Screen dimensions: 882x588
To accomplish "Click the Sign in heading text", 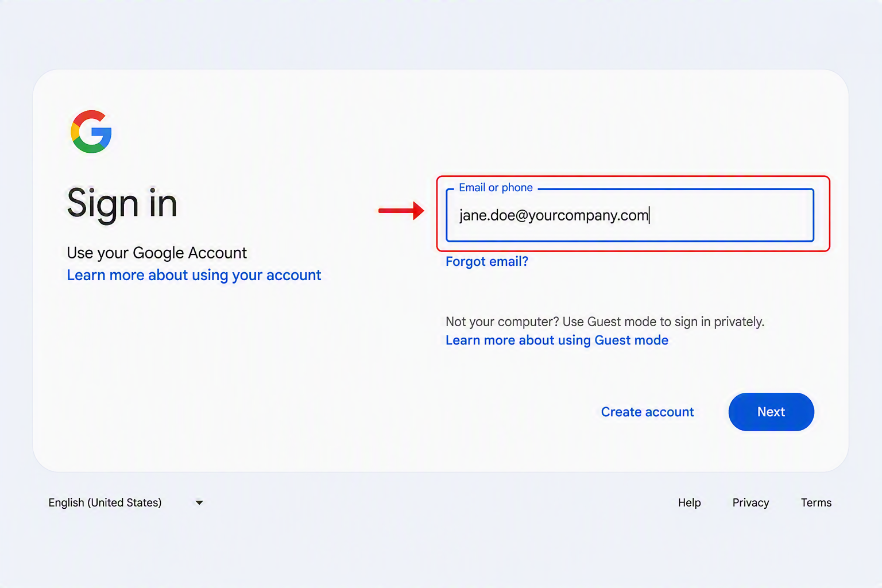I will [122, 204].
